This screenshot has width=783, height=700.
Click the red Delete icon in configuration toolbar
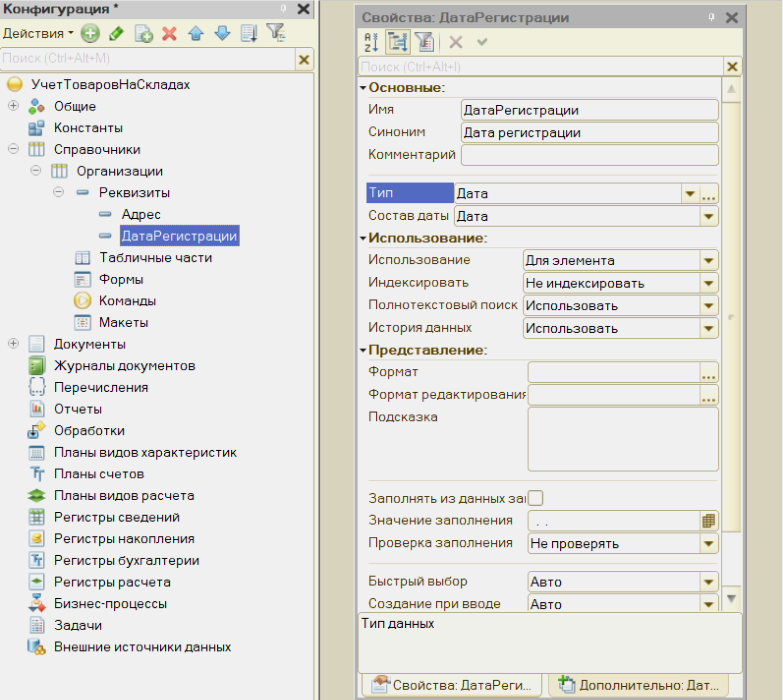click(169, 34)
